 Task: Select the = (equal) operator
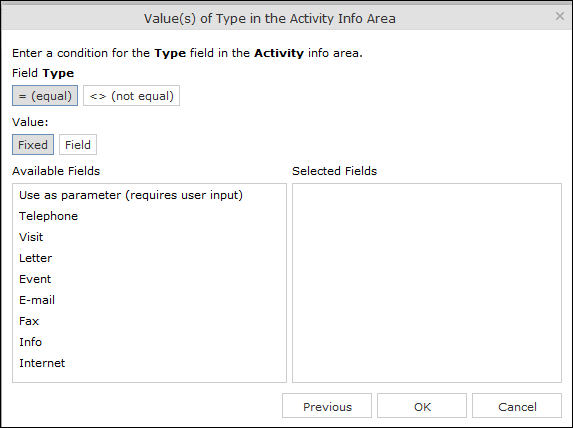[x=45, y=96]
